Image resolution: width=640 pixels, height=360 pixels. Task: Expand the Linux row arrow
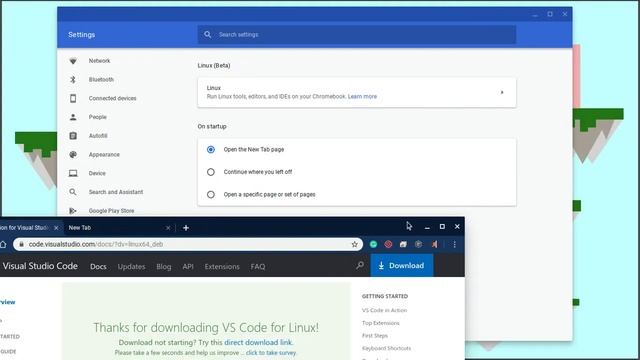[502, 92]
